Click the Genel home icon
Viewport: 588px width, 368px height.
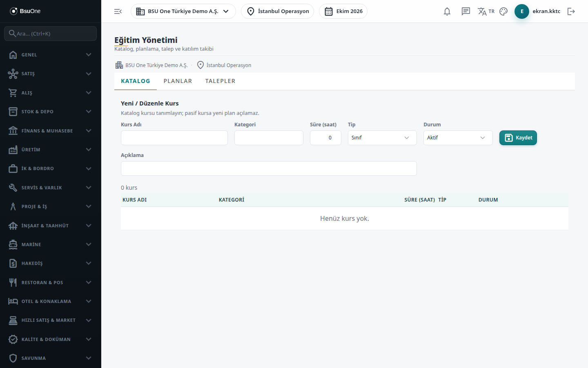click(x=13, y=55)
